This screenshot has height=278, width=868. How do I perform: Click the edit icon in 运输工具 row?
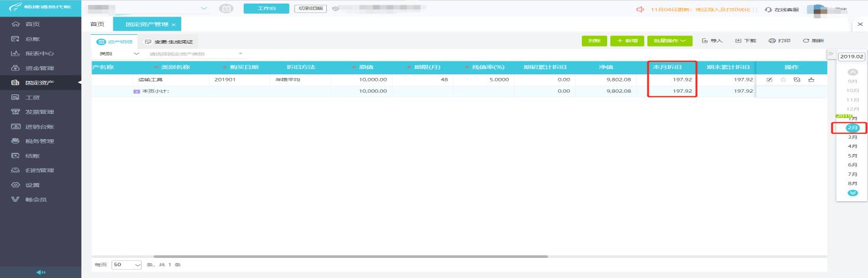pos(769,80)
